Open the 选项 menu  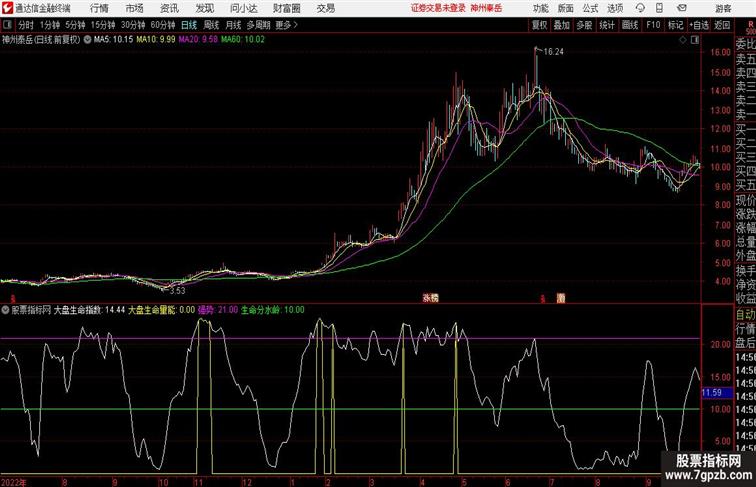[615, 8]
